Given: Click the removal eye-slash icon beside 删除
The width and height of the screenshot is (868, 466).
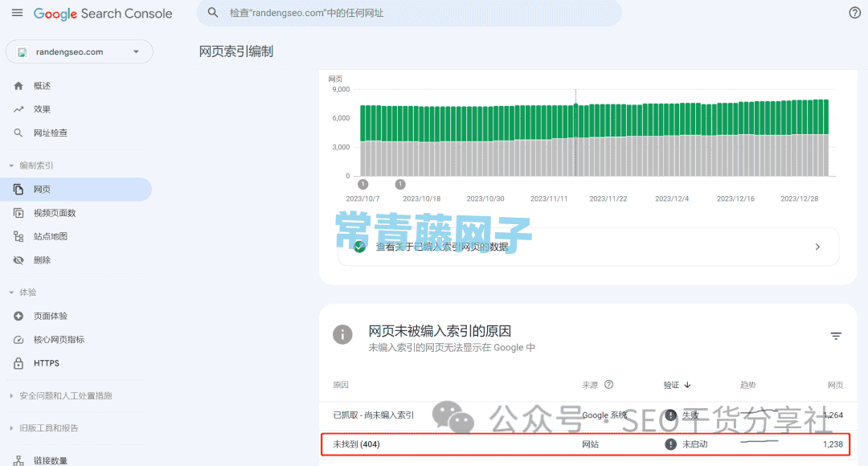Looking at the screenshot, I should coord(18,260).
